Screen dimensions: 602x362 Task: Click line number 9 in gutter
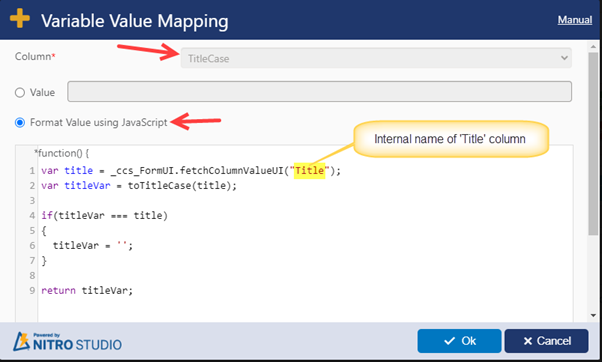(32, 291)
